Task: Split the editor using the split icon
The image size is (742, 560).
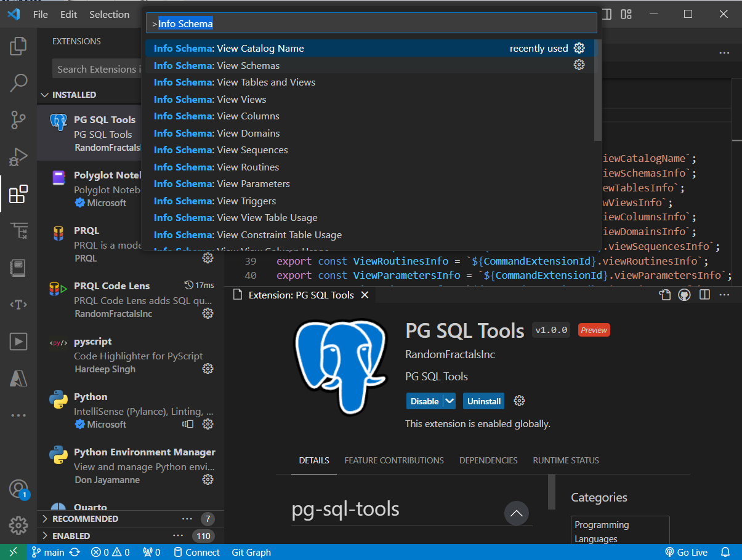Action: coord(705,295)
